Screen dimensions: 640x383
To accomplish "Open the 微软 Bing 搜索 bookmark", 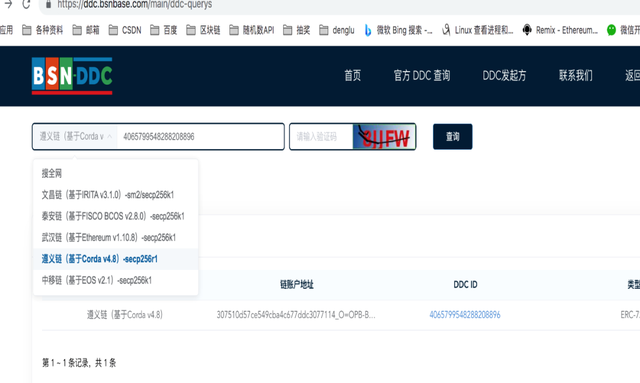I will click(398, 30).
